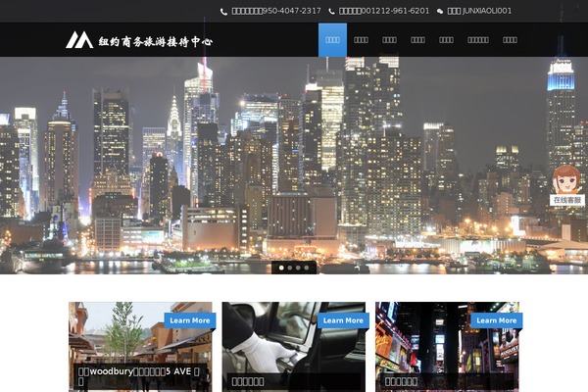Click Learn More on the white-glove chauffeur card

(x=343, y=320)
